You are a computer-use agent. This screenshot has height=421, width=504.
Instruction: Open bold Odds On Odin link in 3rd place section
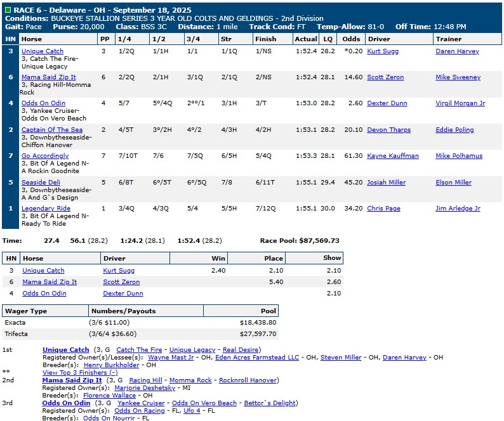(x=66, y=403)
